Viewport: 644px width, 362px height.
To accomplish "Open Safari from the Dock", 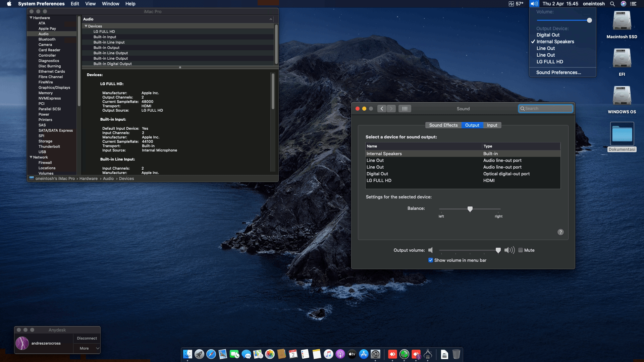I will [x=211, y=354].
